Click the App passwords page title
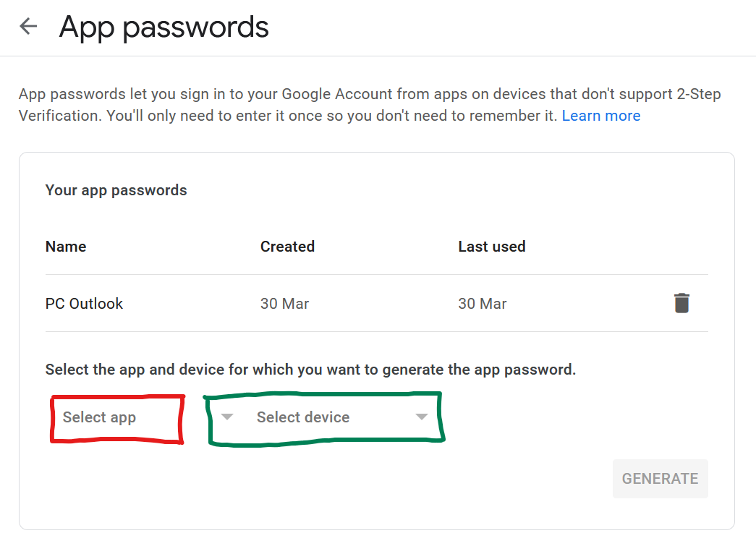Image resolution: width=756 pixels, height=554 pixels. coord(164,27)
